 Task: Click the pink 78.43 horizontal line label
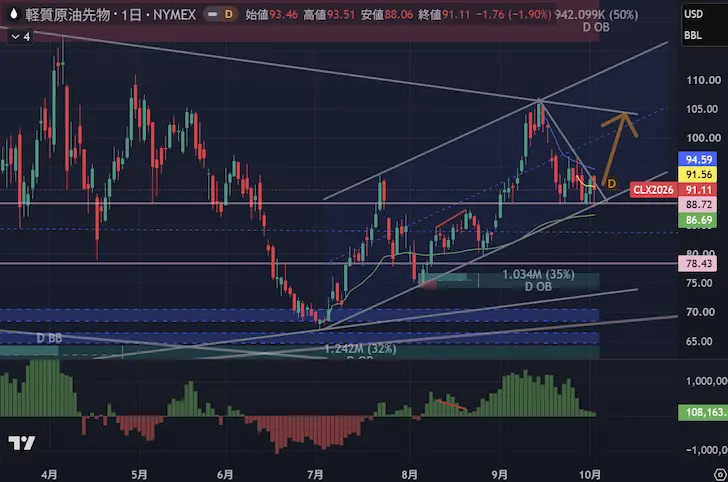[698, 263]
